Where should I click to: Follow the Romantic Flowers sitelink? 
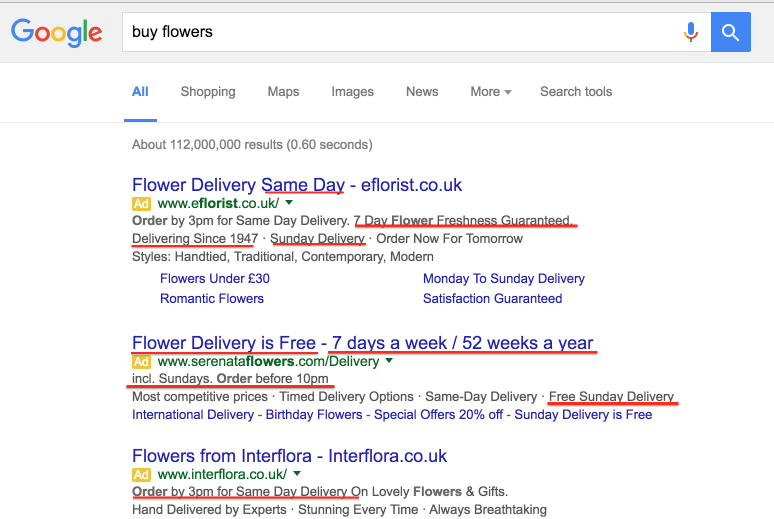coord(212,298)
